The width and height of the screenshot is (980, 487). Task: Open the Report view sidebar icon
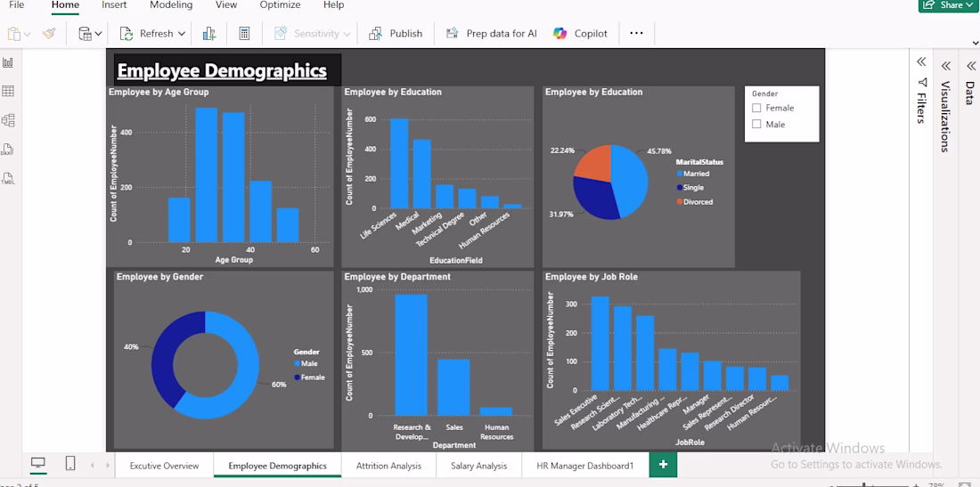click(8, 62)
